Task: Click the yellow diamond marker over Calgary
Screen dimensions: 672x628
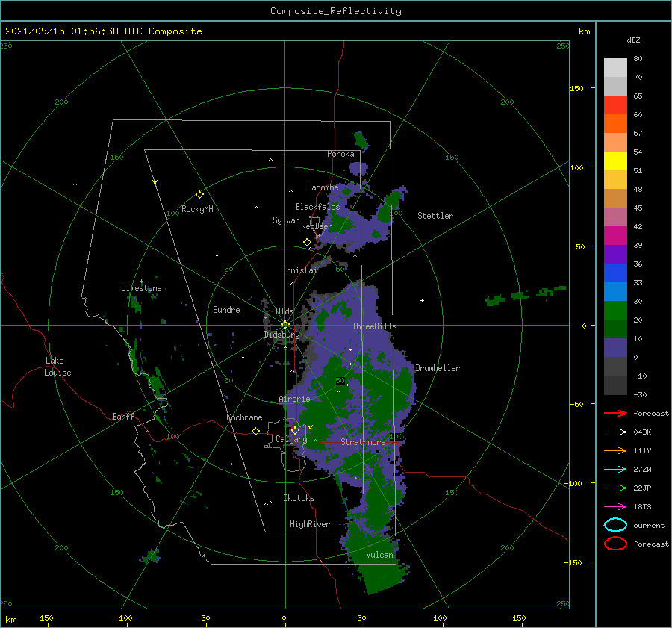Action: [x=295, y=430]
